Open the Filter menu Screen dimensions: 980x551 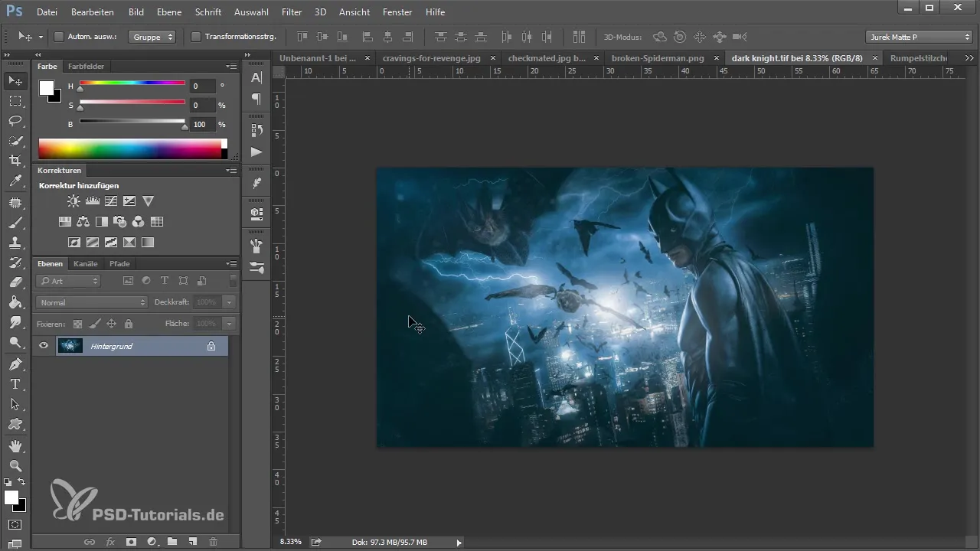291,12
